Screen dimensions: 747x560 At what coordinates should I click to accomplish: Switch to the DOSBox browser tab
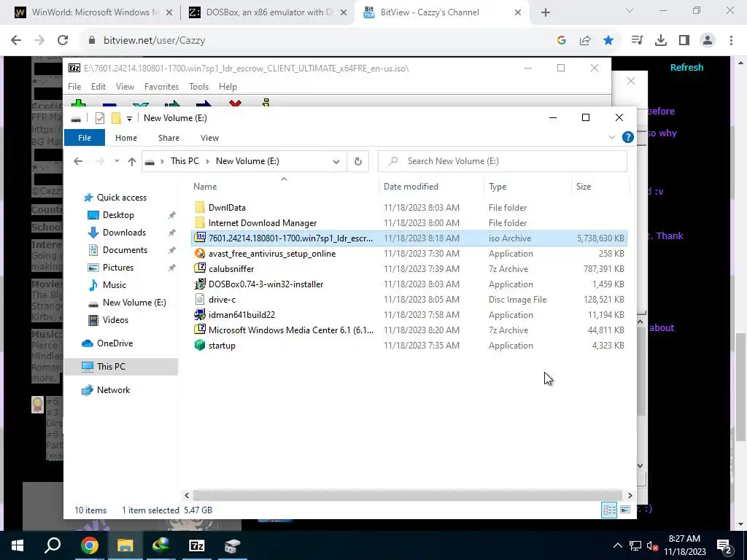268,12
